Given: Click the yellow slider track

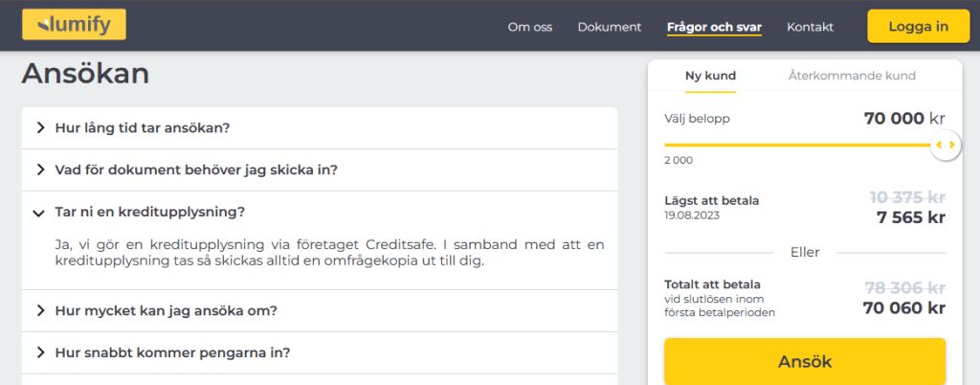Looking at the screenshot, I should [797, 145].
